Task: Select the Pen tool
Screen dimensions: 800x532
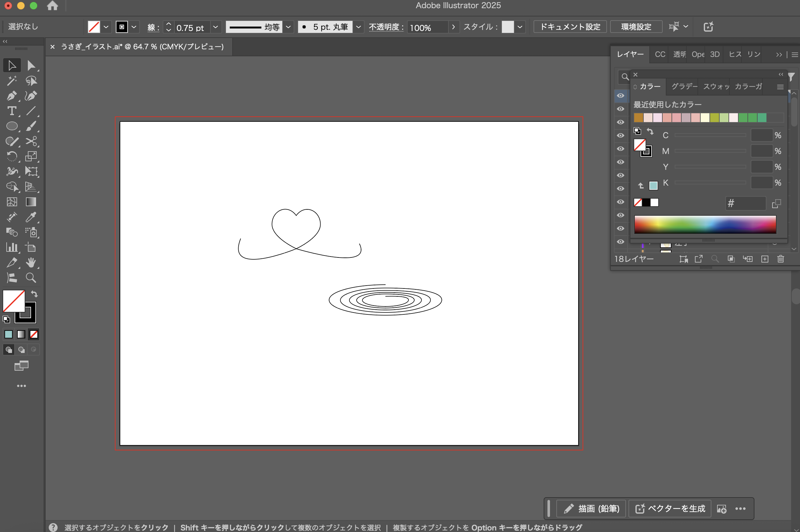Action: 12,96
